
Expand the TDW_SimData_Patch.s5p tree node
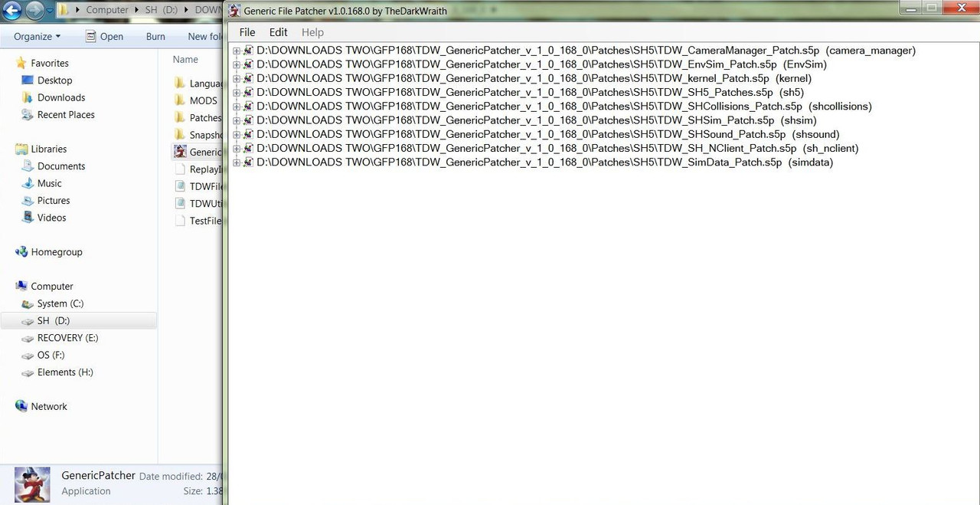point(237,162)
